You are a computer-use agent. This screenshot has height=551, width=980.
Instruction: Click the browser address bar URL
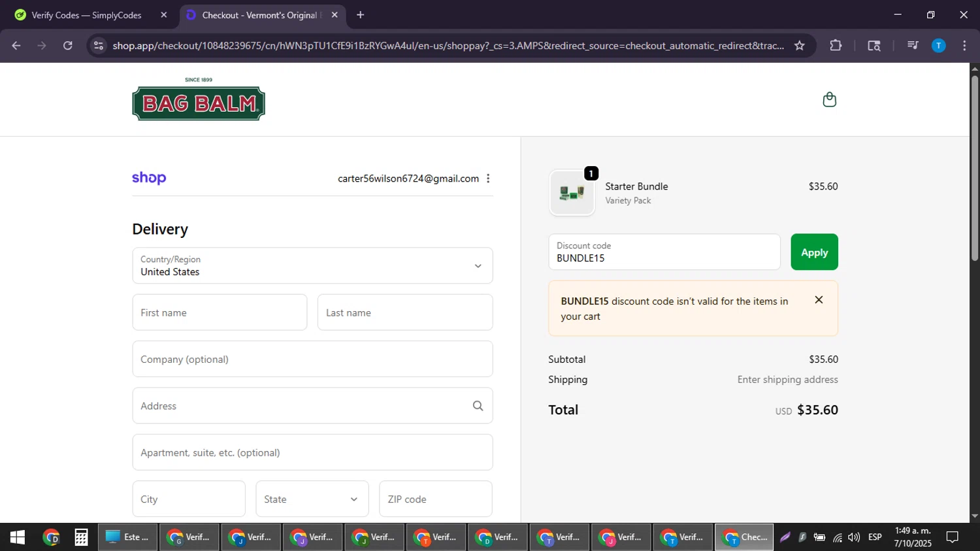448,46
